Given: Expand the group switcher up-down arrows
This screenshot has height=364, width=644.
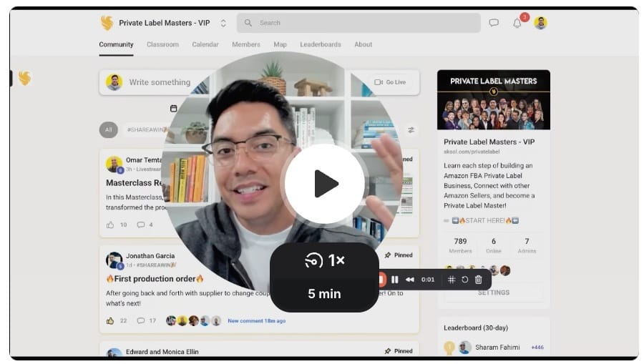Looking at the screenshot, I should point(223,23).
